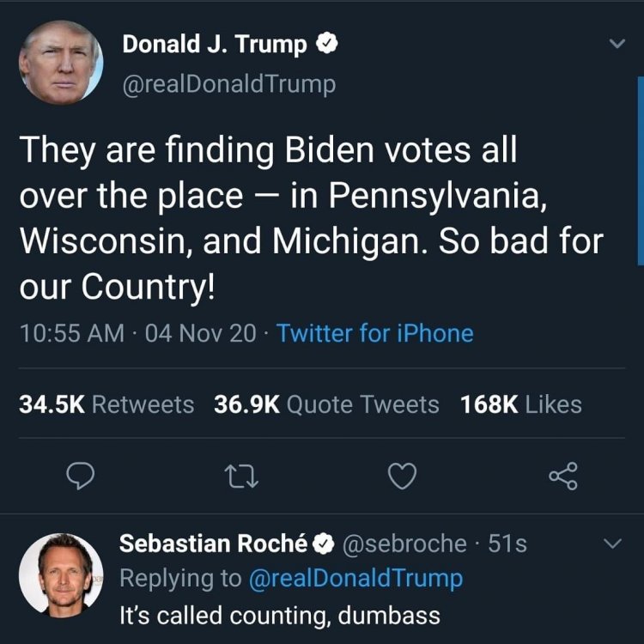Expand the options chevron on Sebastian Roché's reply
The image size is (644, 644).
click(x=612, y=544)
